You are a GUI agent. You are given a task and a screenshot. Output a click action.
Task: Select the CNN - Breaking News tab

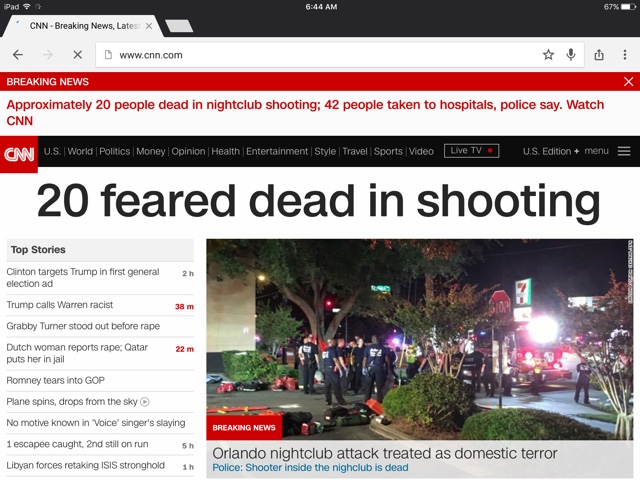[84, 26]
